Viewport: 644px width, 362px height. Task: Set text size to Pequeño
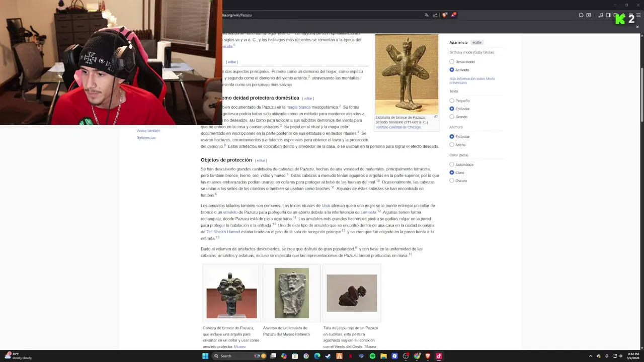tap(452, 101)
